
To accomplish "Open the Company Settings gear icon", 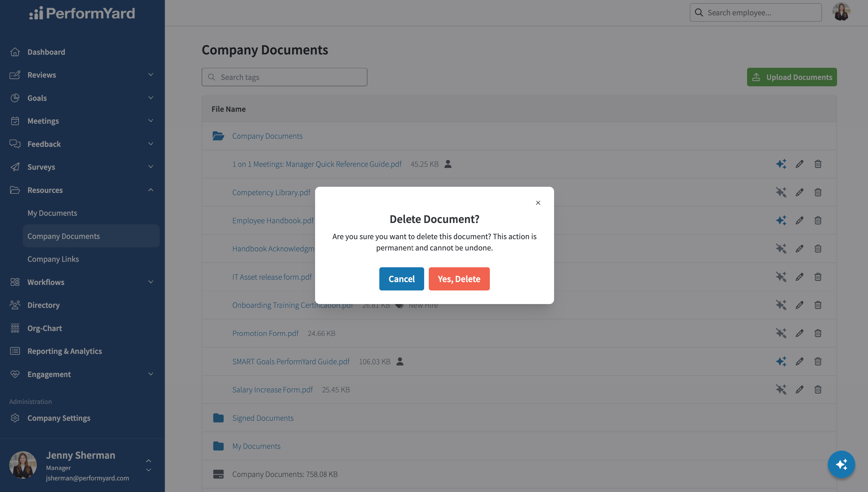I will [15, 418].
